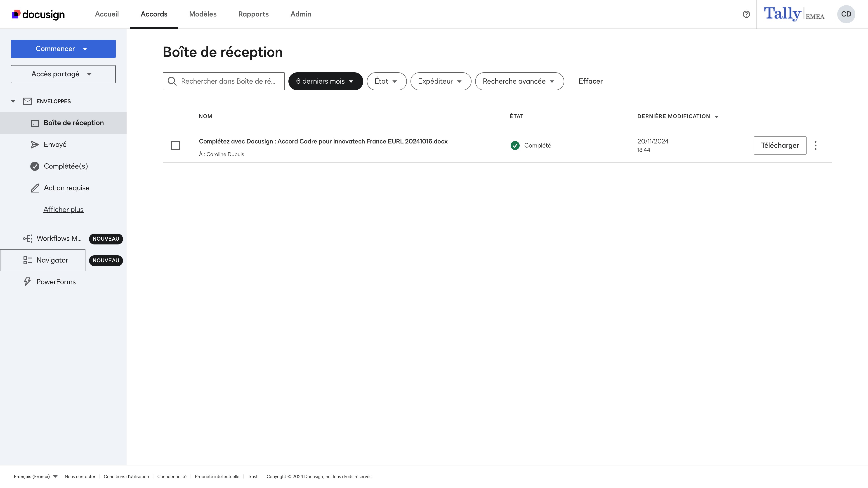Viewport: 868px width, 488px height.
Task: Expand the État filter dropdown
Action: pyautogui.click(x=386, y=82)
